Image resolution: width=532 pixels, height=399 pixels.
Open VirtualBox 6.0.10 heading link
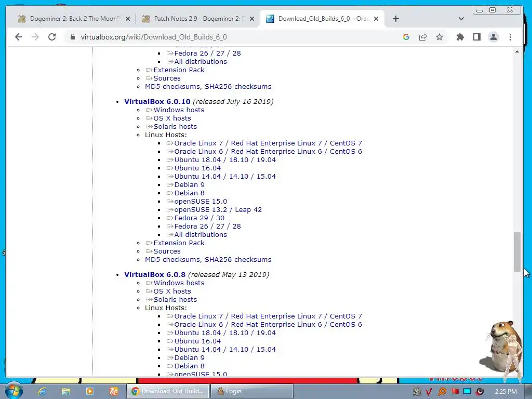pyautogui.click(x=157, y=101)
